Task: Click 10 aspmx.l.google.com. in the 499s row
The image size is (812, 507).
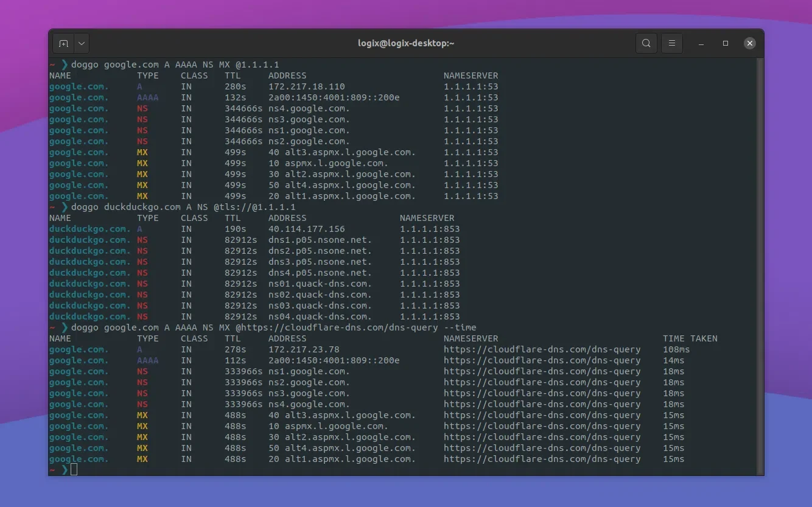Action: coord(328,163)
